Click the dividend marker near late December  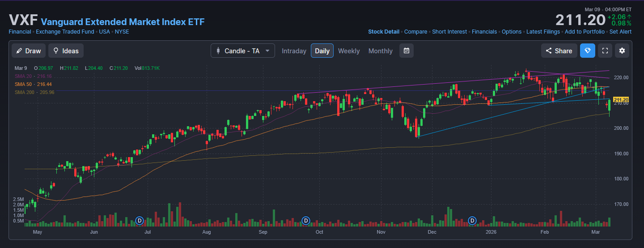tap(472, 220)
